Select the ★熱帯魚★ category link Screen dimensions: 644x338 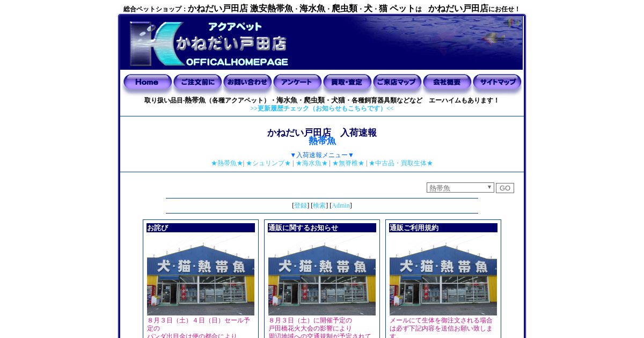coord(226,163)
